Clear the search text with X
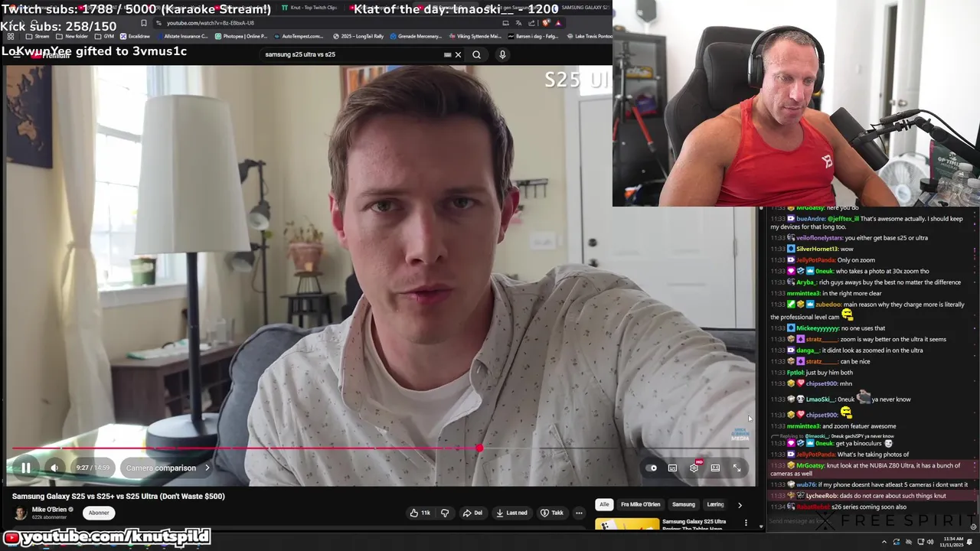The width and height of the screenshot is (980, 551). 458,54
